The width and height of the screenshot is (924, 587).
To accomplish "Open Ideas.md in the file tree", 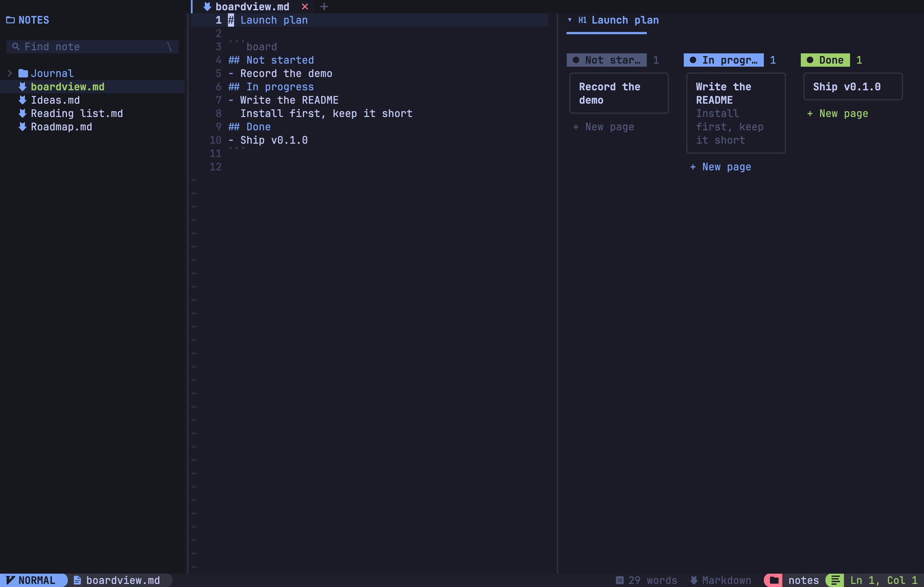I will click(55, 100).
